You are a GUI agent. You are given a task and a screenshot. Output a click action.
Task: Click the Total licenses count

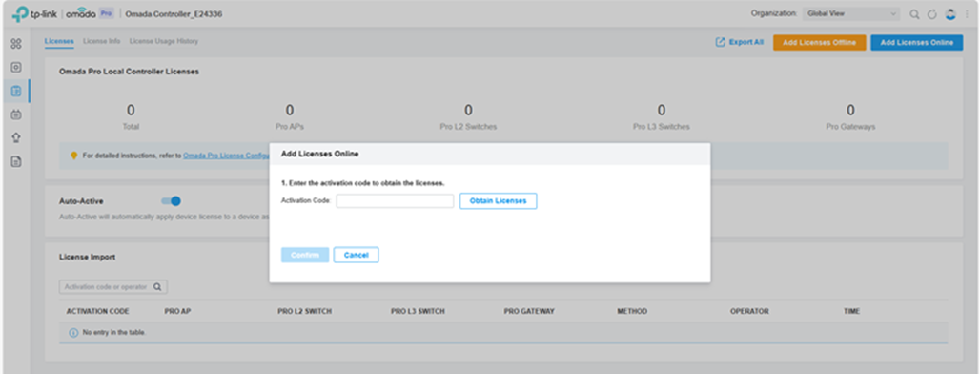click(x=131, y=111)
